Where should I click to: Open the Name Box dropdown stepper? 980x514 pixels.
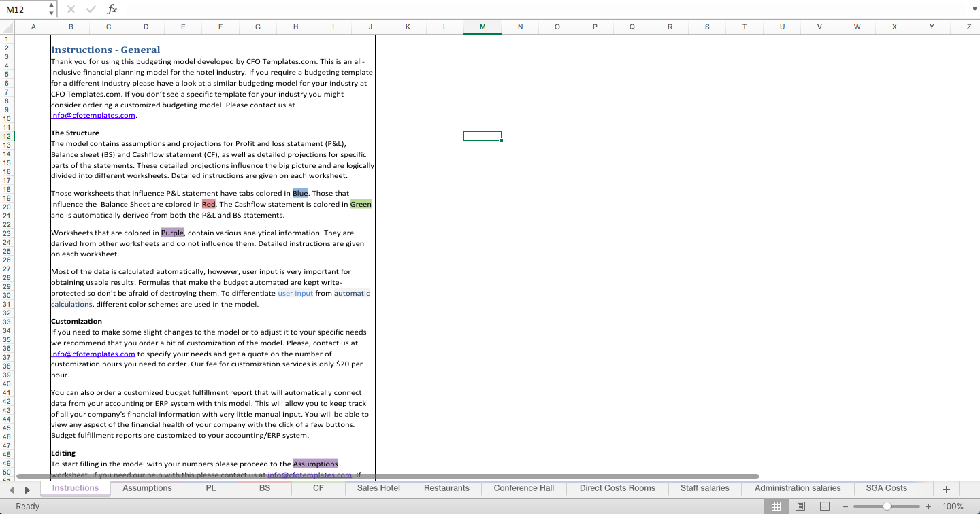point(52,9)
